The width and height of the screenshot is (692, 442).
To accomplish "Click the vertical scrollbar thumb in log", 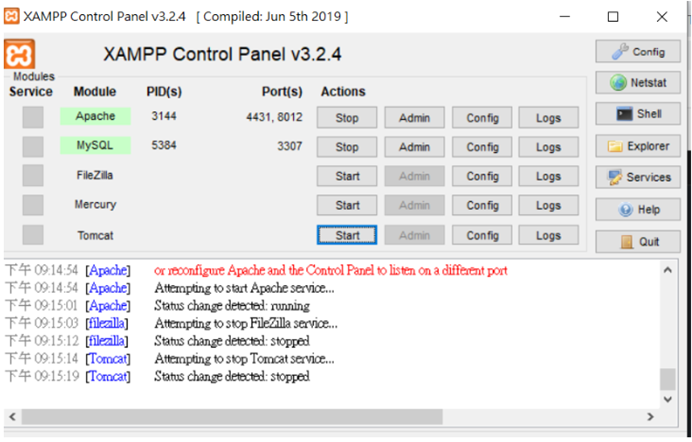I will click(668, 379).
